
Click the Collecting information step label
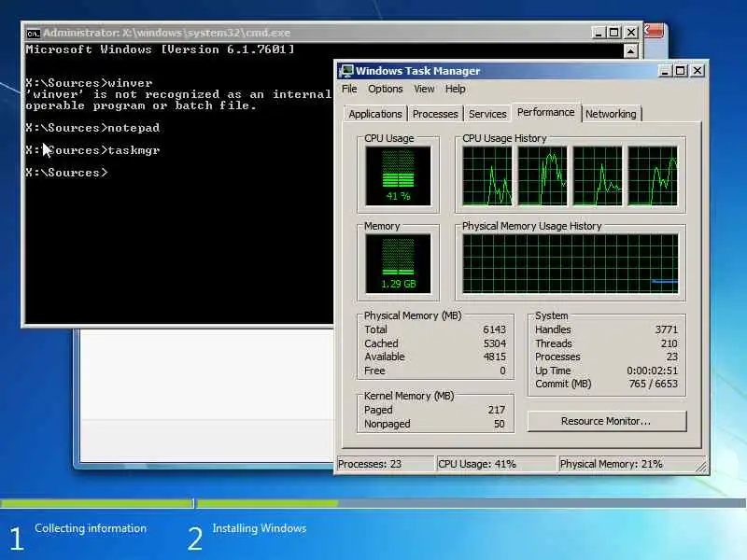91,528
